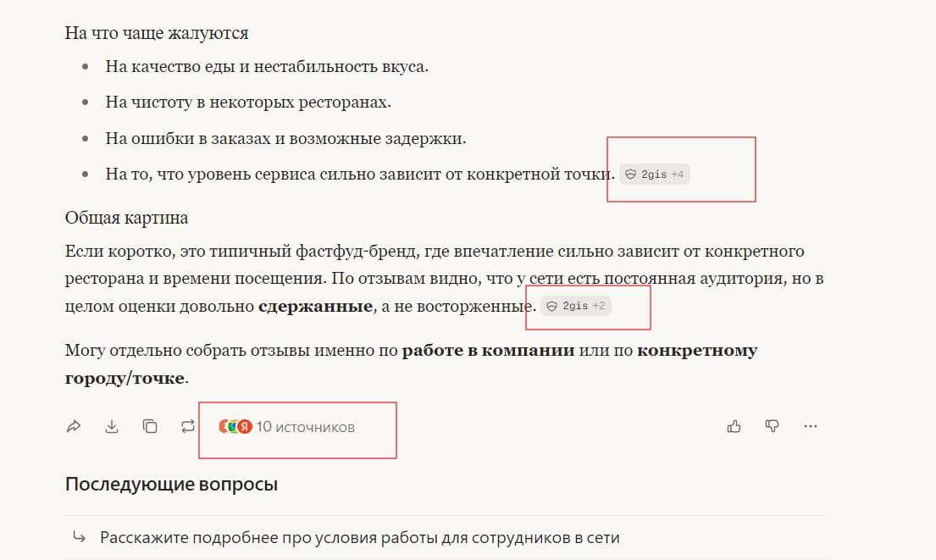Click the source favicons cluster beside 10 источников
This screenshot has width=936, height=560.
pos(235,427)
